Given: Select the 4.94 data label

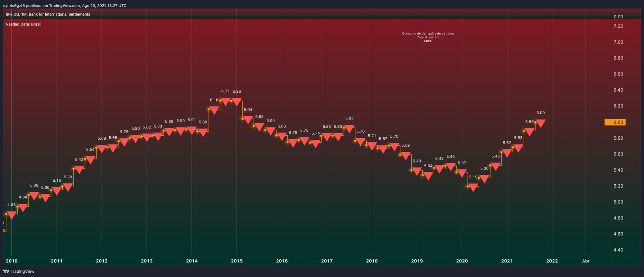Looking at the screenshot, I should [23, 197].
